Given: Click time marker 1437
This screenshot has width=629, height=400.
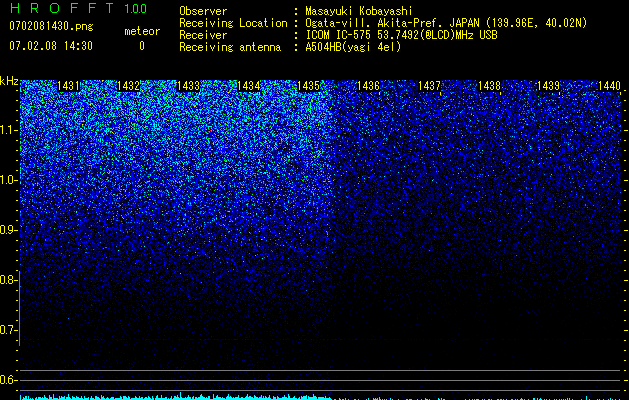Looking at the screenshot, I should click(429, 86).
